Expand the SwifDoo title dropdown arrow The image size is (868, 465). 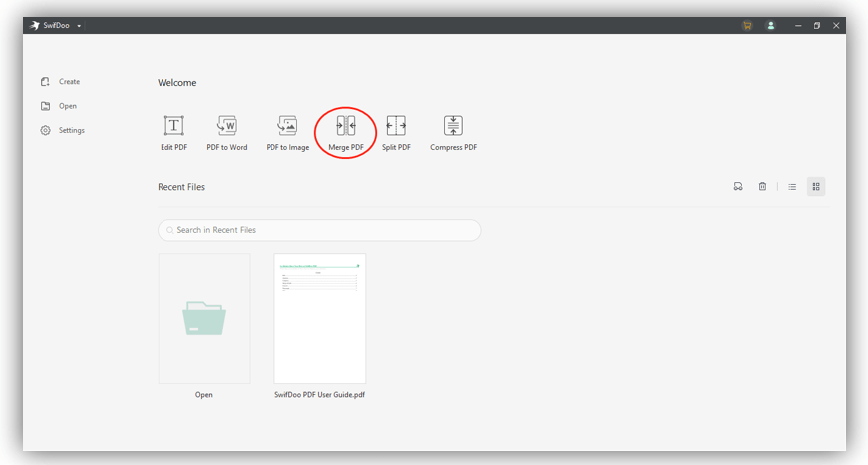point(79,26)
